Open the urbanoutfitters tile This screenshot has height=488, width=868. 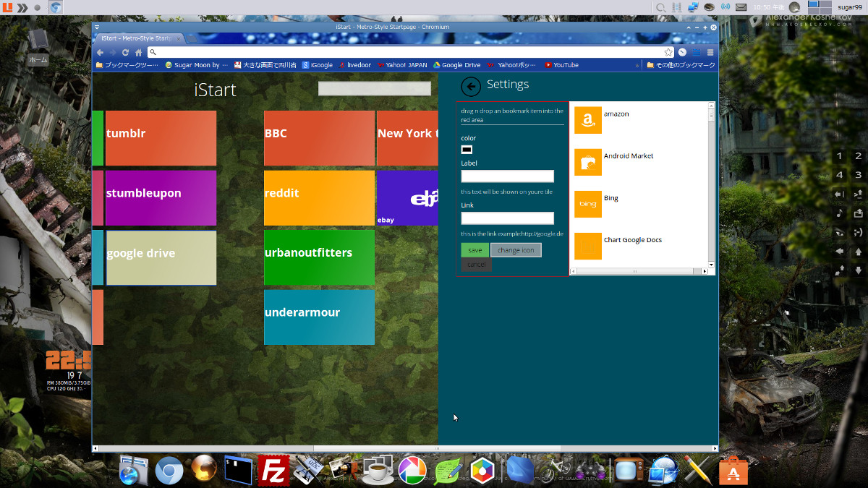tap(319, 257)
